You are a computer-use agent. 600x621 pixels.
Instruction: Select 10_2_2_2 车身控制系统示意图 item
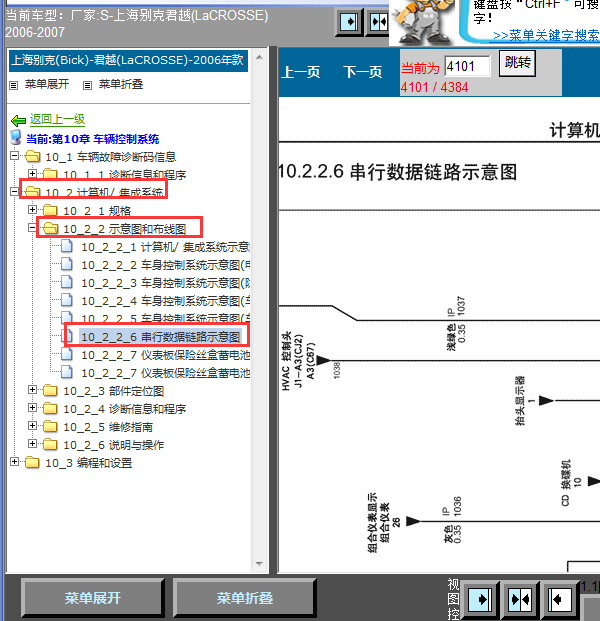(x=165, y=265)
